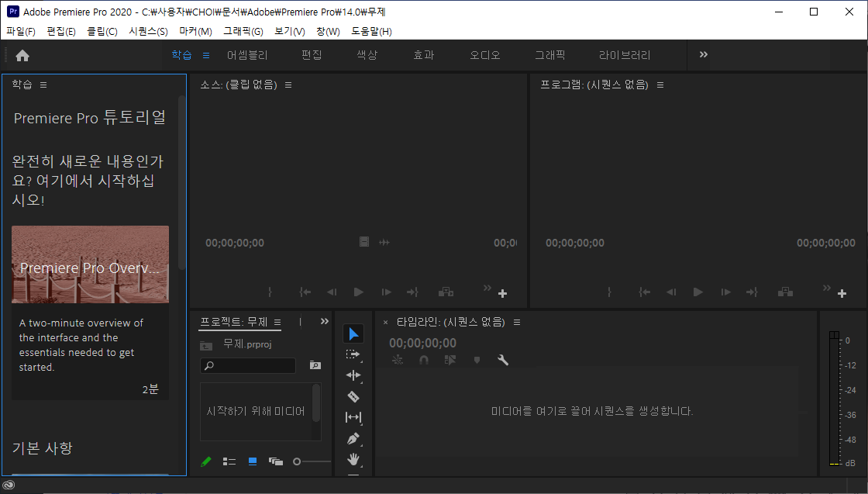
Task: Step forward one frame in Source monitor
Action: pyautogui.click(x=387, y=292)
